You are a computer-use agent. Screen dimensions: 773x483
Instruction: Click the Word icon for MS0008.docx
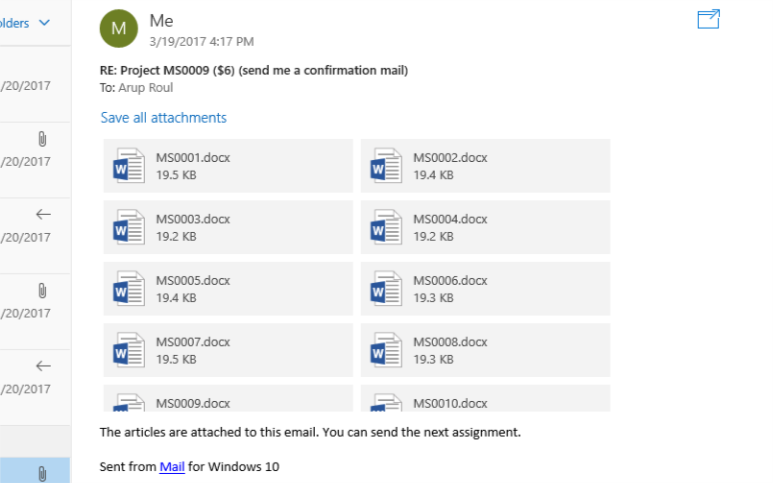click(386, 350)
